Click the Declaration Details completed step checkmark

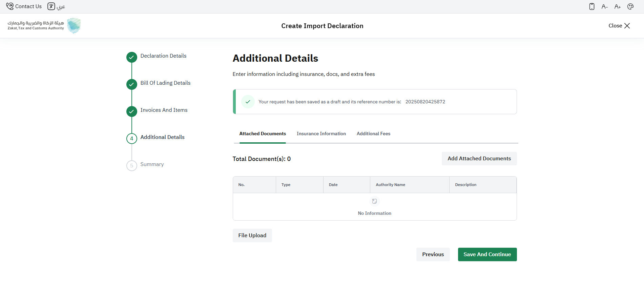[x=132, y=57]
